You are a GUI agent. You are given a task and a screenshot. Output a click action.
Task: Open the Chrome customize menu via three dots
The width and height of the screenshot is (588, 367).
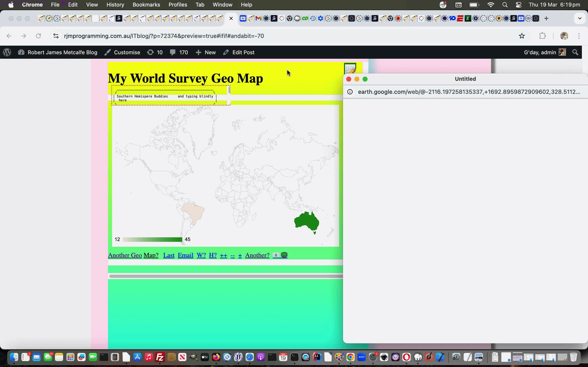click(579, 36)
